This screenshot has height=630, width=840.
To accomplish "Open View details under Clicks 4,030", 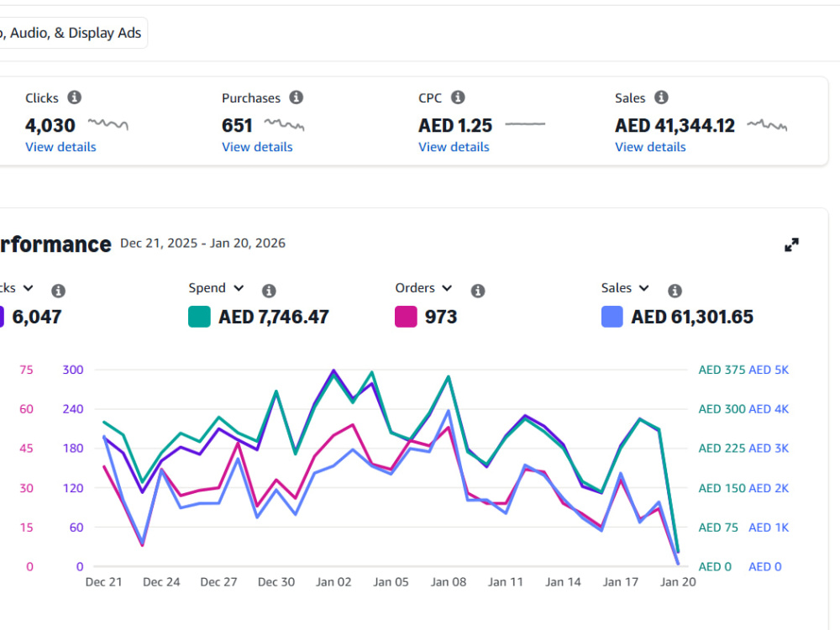I will 60,147.
